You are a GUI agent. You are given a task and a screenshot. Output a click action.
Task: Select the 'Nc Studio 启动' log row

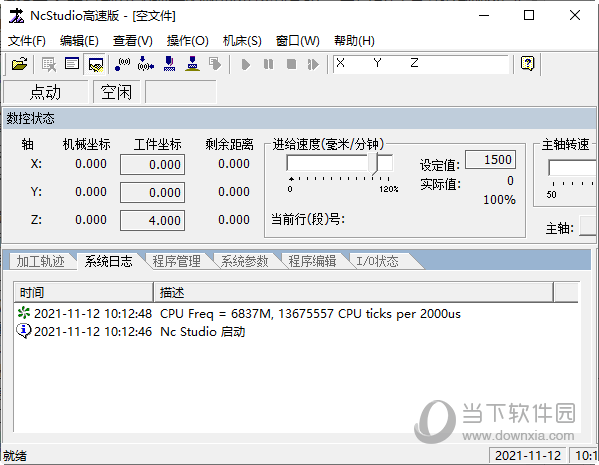pyautogui.click(x=296, y=331)
